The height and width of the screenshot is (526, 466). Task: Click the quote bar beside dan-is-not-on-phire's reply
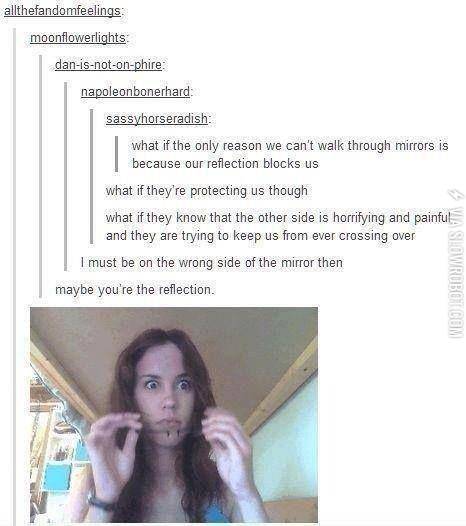coord(41,176)
